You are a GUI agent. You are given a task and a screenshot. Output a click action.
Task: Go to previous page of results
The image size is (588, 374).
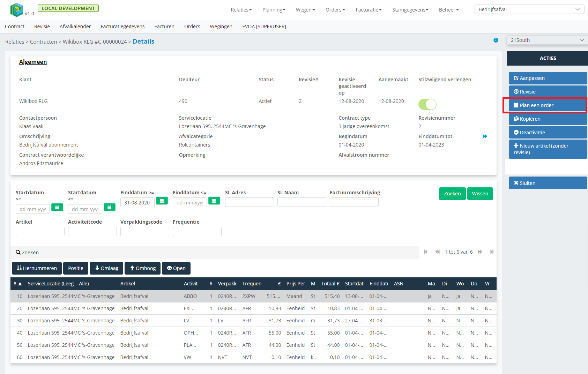coord(437,252)
